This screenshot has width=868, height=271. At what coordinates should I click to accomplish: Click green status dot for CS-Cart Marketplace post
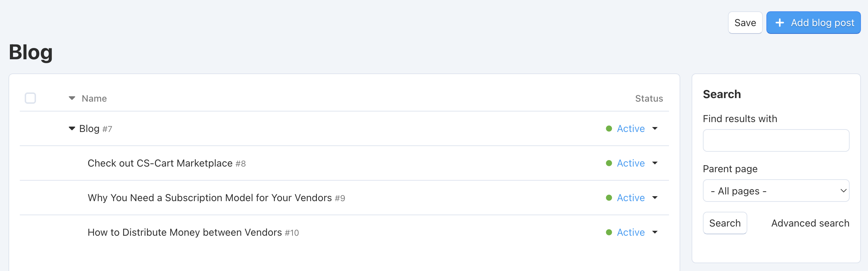(x=609, y=163)
